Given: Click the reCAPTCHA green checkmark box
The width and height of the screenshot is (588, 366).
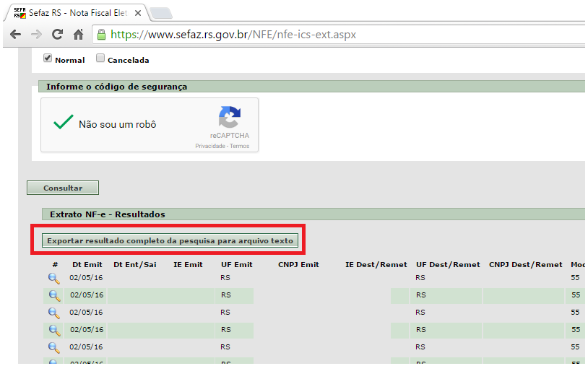Looking at the screenshot, I should pyautogui.click(x=63, y=122).
